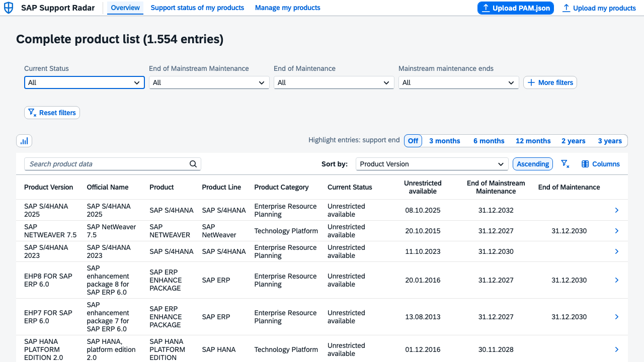Open details arrow for SAP S/4HANA 2025
Image resolution: width=644 pixels, height=362 pixels.
tap(617, 210)
